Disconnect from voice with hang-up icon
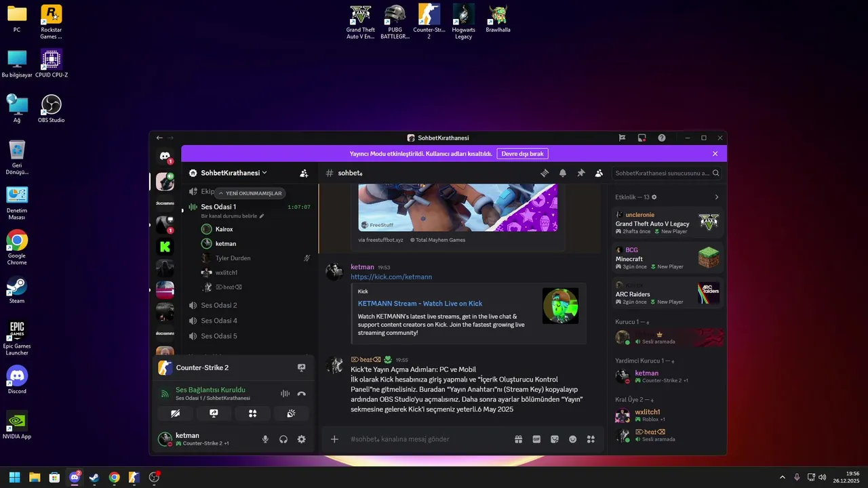Image resolution: width=868 pixels, height=488 pixels. coord(302,393)
